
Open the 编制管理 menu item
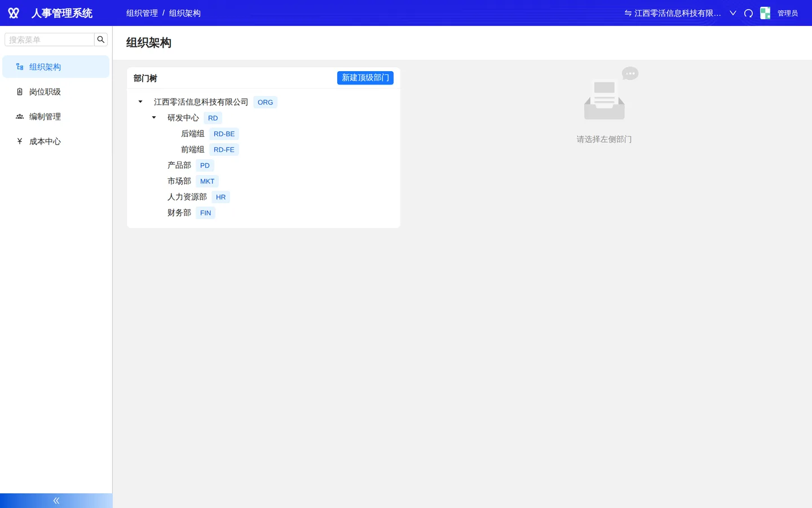(x=56, y=116)
